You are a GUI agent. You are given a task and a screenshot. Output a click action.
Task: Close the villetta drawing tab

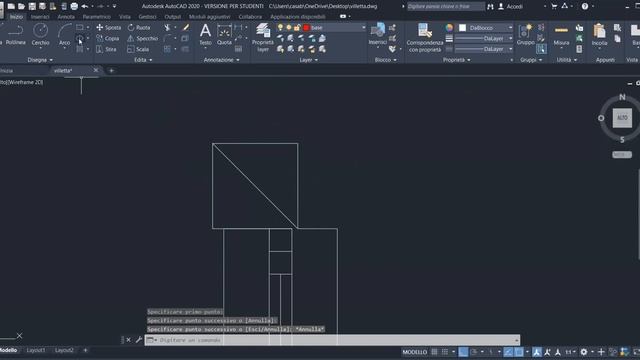(96, 70)
